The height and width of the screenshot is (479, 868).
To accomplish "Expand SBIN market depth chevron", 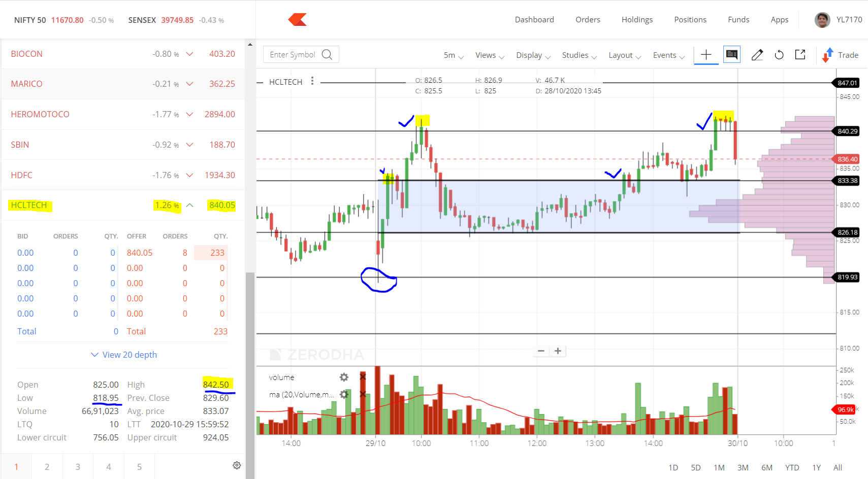I will [189, 145].
